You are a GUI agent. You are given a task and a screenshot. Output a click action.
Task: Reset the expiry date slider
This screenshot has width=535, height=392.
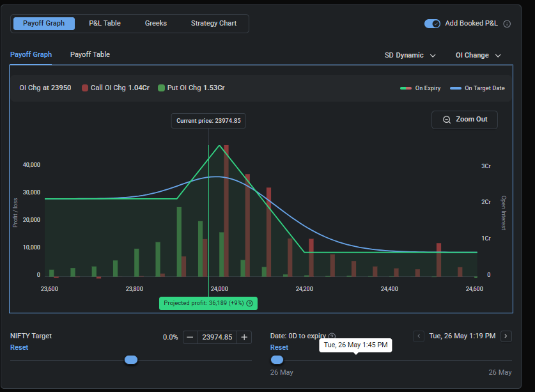279,348
